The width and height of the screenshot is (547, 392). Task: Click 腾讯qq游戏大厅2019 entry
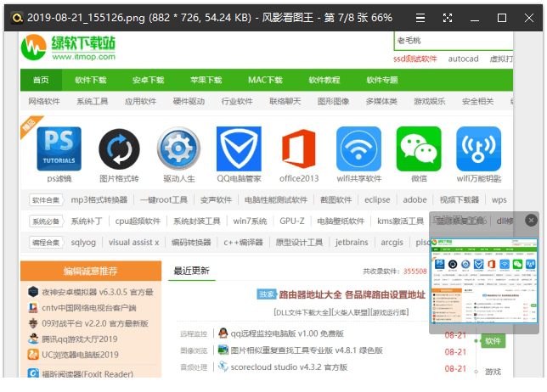point(80,339)
